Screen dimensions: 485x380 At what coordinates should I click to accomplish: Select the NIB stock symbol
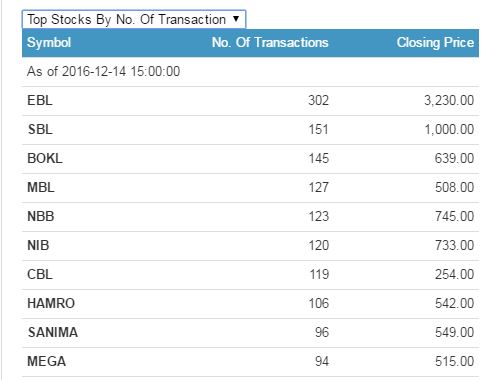(x=38, y=245)
